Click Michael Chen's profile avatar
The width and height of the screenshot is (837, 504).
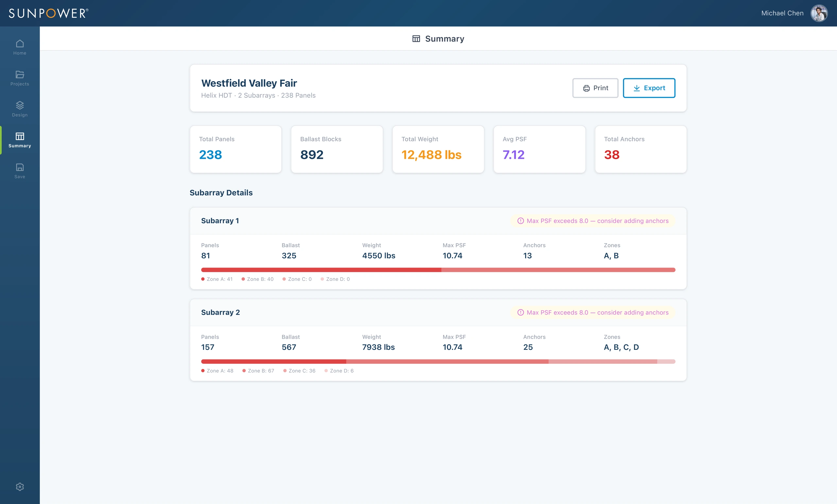tap(819, 13)
